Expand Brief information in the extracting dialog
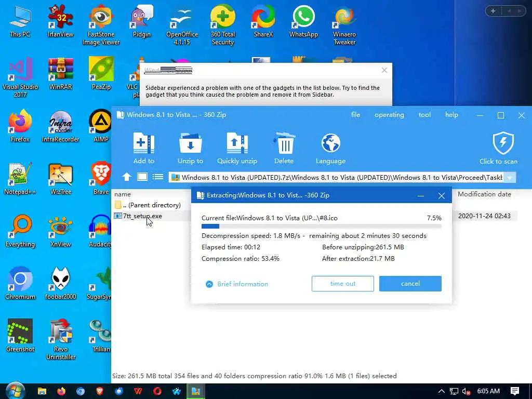Screen dimensions: 532x399 tap(237, 284)
